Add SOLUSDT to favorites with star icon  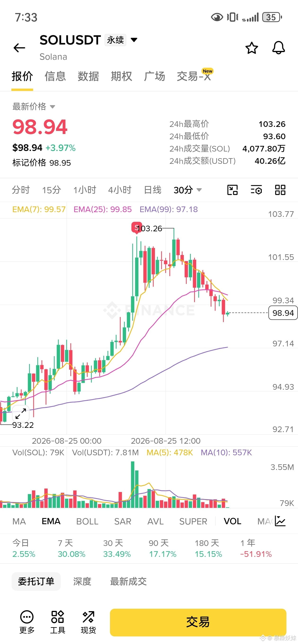252,48
